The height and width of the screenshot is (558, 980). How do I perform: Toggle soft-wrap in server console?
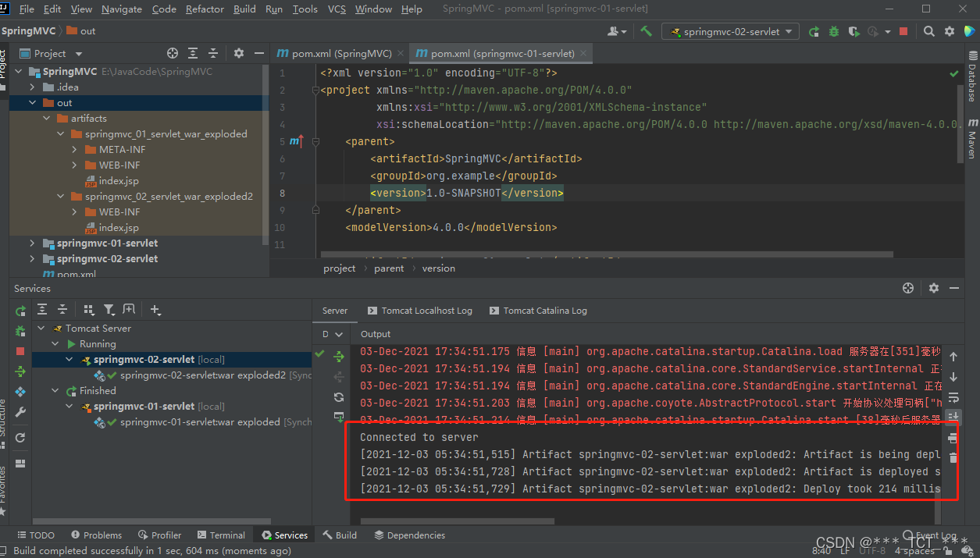coord(953,397)
